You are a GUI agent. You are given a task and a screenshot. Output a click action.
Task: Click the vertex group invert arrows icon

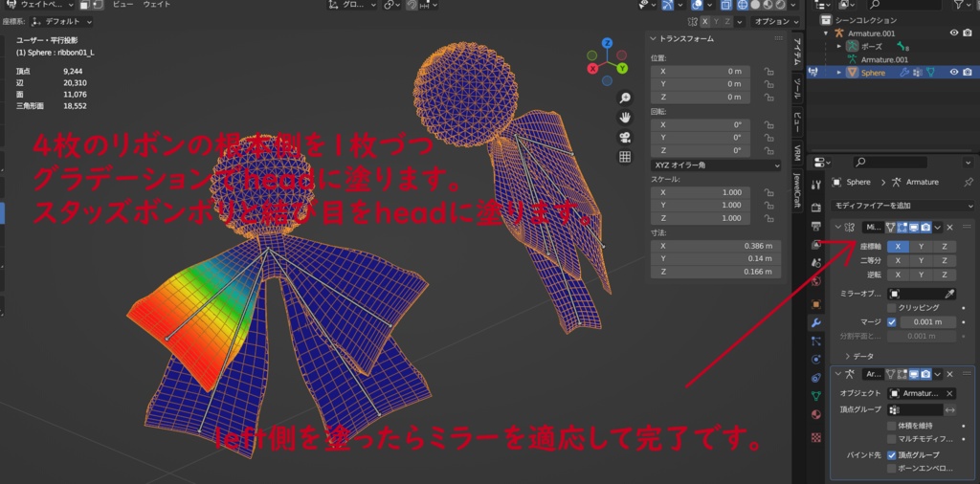click(x=949, y=409)
